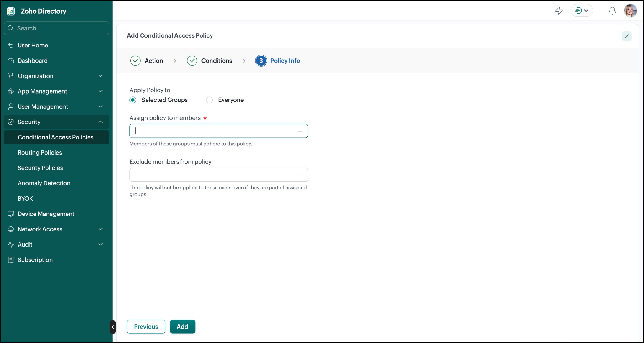Open the notifications bell
Screen dimensions: 644x343
(x=612, y=11)
